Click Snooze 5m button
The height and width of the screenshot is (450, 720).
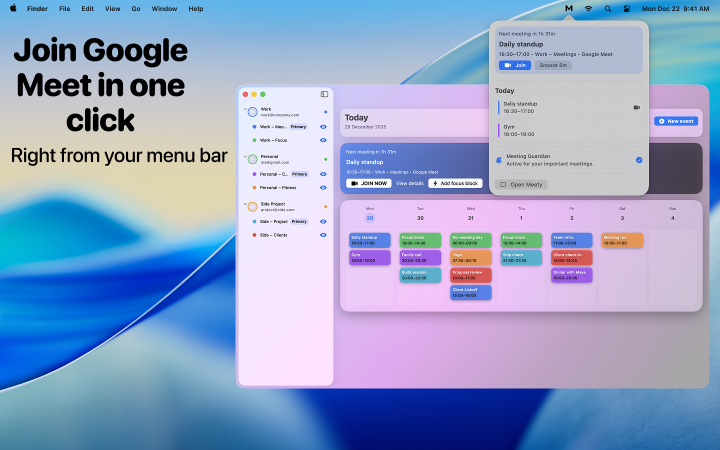(553, 65)
